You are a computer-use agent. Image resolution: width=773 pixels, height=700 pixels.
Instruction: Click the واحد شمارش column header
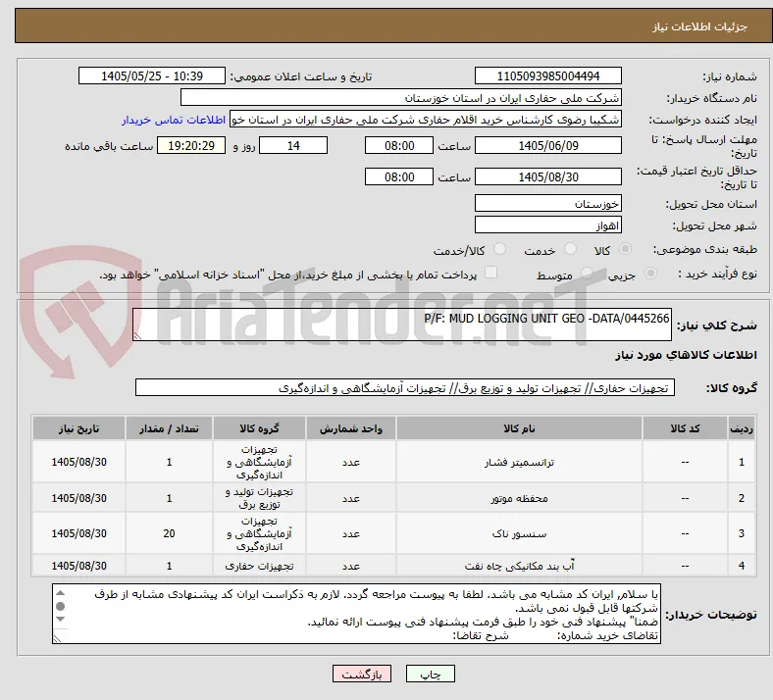point(351,428)
